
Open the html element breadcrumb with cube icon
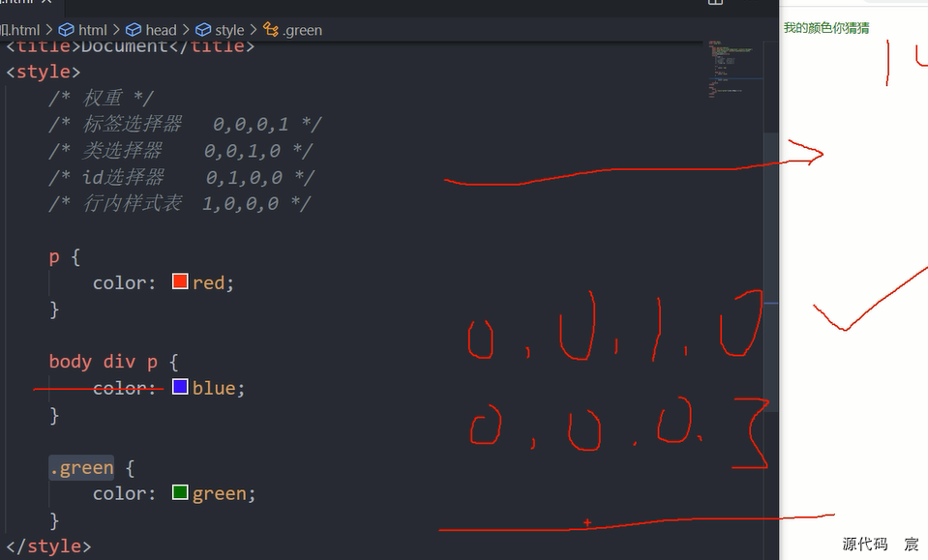tap(83, 30)
